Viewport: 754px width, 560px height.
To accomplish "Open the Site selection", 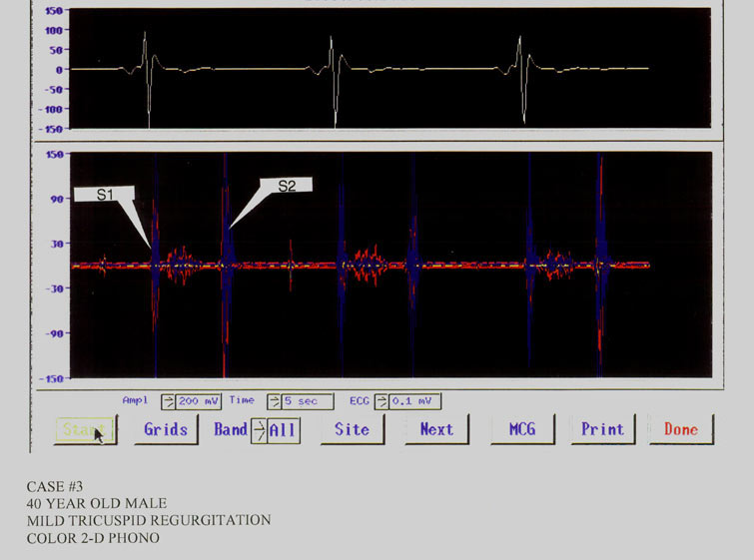I will pos(352,429).
